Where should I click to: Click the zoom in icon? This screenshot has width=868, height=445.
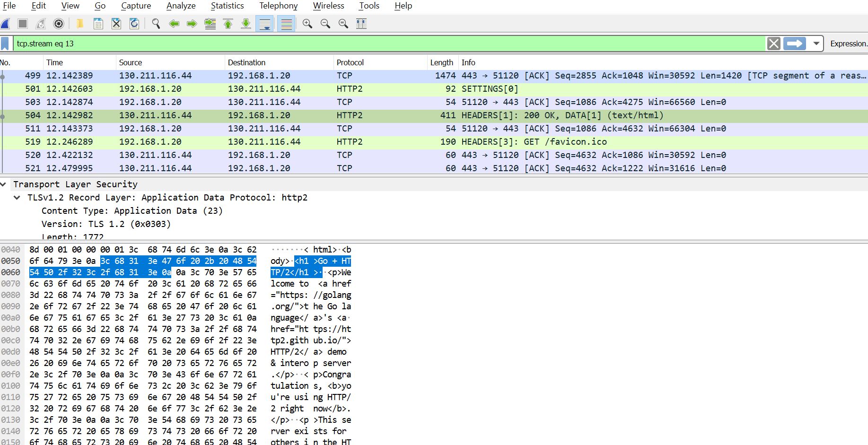[307, 24]
